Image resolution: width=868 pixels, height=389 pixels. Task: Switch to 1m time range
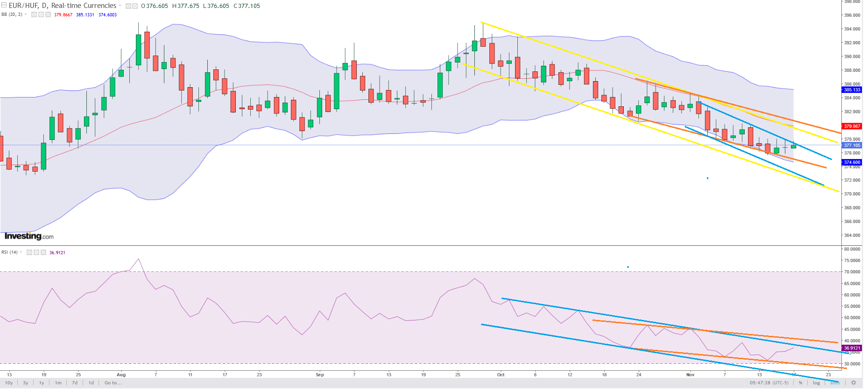pyautogui.click(x=58, y=383)
